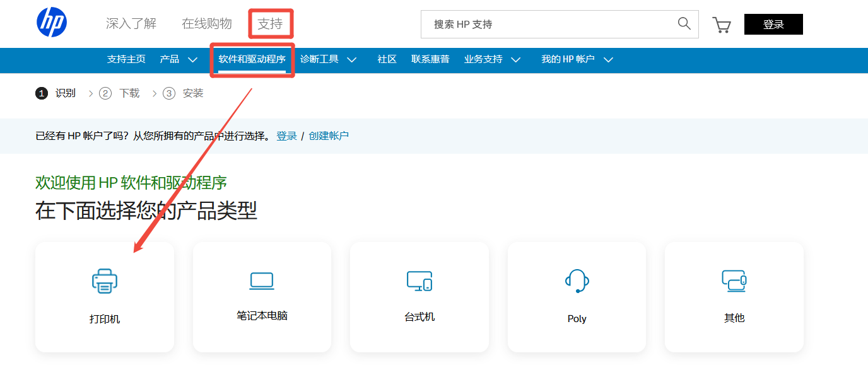The width and height of the screenshot is (868, 375).
Task: Click the 其他 label
Action: pyautogui.click(x=734, y=318)
